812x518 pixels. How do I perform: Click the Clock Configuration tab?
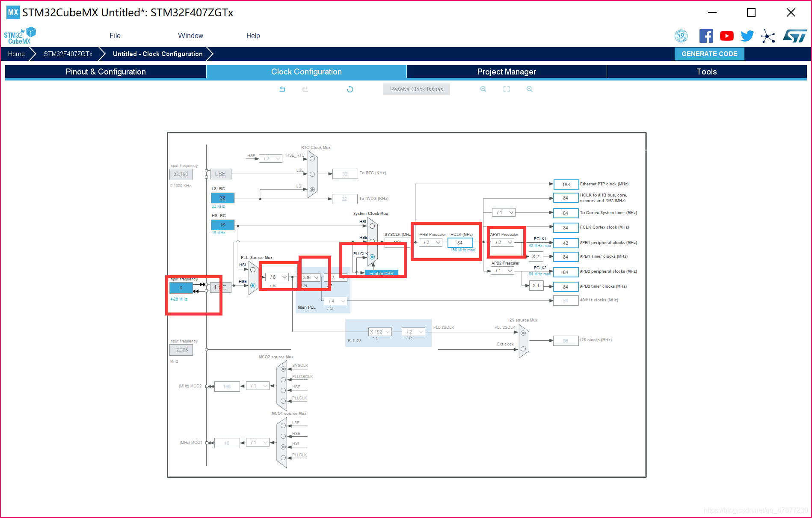306,71
